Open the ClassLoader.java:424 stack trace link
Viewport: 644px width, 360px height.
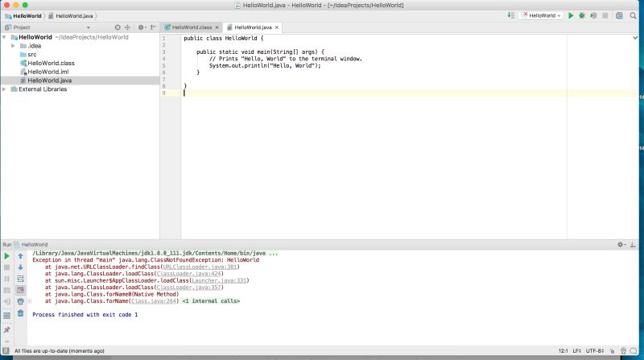189,274
